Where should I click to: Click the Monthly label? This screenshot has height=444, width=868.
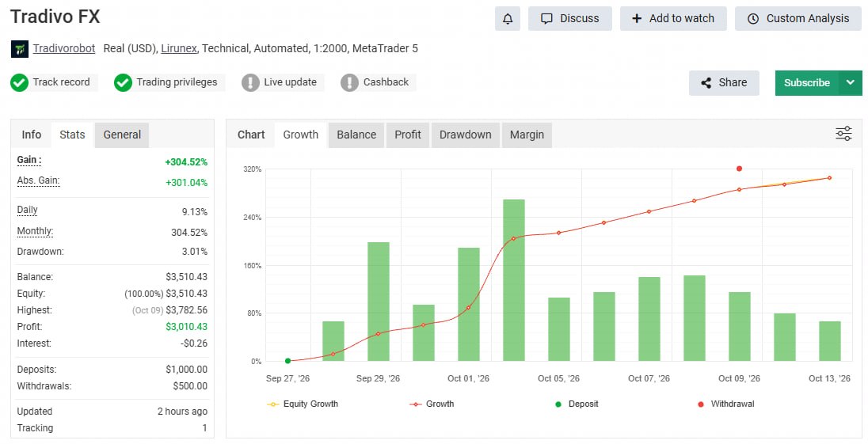click(x=35, y=232)
